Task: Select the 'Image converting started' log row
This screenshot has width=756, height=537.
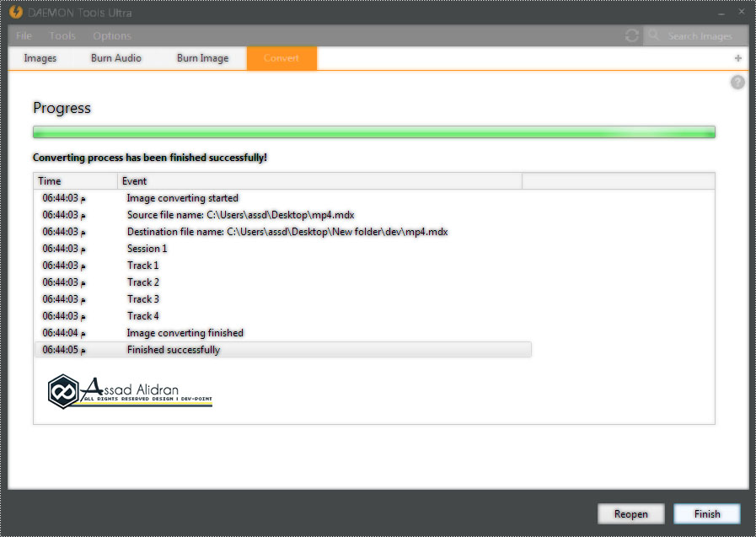Action: 283,198
